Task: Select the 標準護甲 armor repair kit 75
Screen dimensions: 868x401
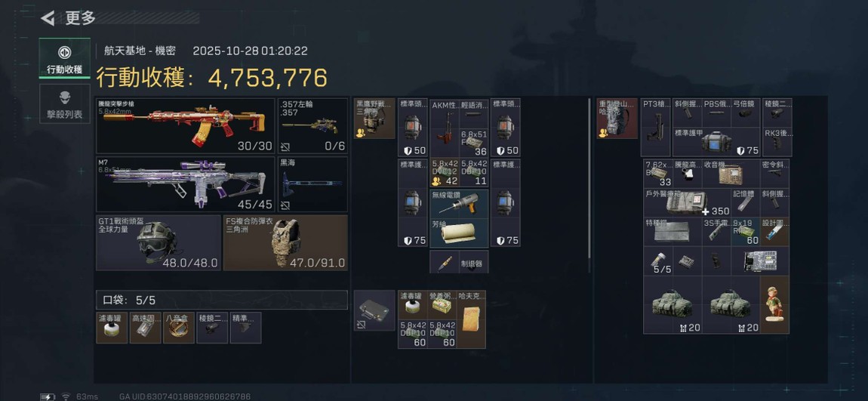Action: pyautogui.click(x=716, y=142)
